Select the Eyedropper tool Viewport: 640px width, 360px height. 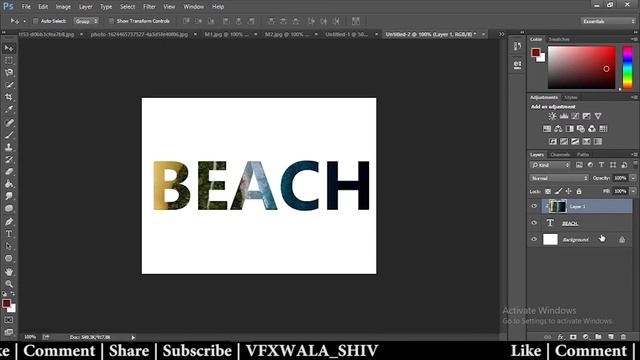9,109
